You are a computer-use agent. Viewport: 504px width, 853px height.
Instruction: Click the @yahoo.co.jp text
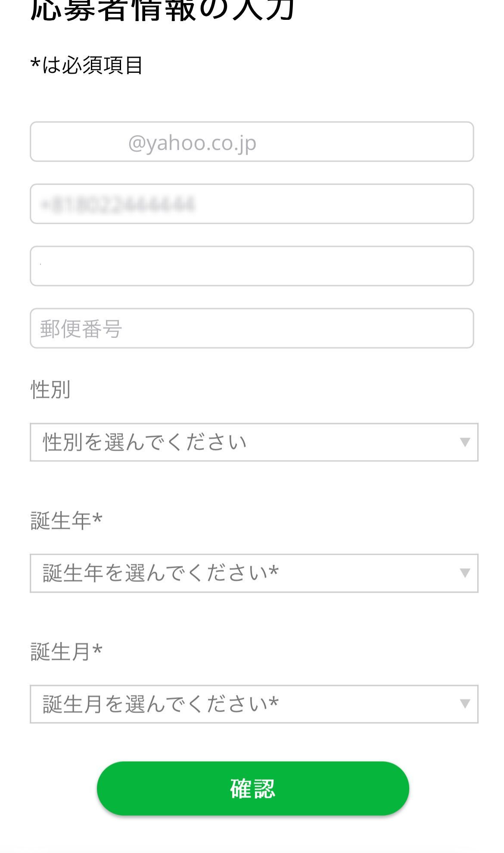coord(192,143)
